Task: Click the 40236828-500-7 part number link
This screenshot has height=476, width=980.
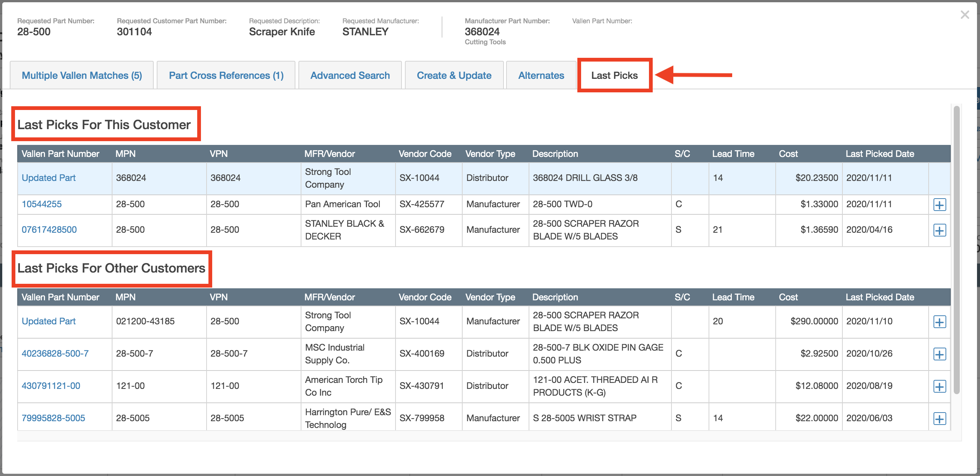Action: 55,353
